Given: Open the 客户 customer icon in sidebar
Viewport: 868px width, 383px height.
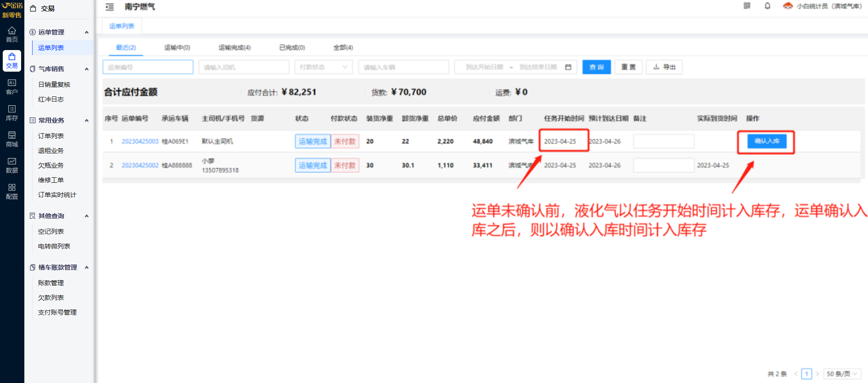Looking at the screenshot, I should tap(12, 87).
